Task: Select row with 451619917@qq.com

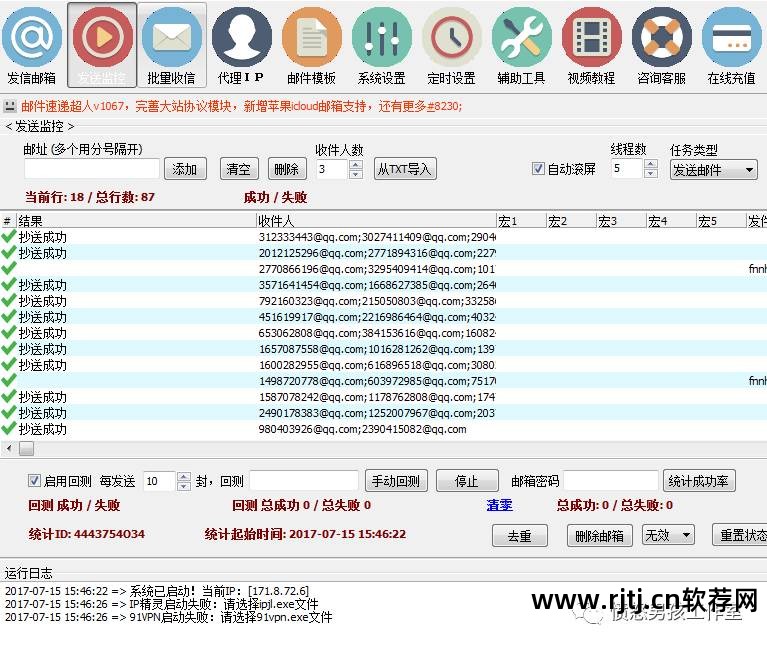Action: (x=384, y=317)
